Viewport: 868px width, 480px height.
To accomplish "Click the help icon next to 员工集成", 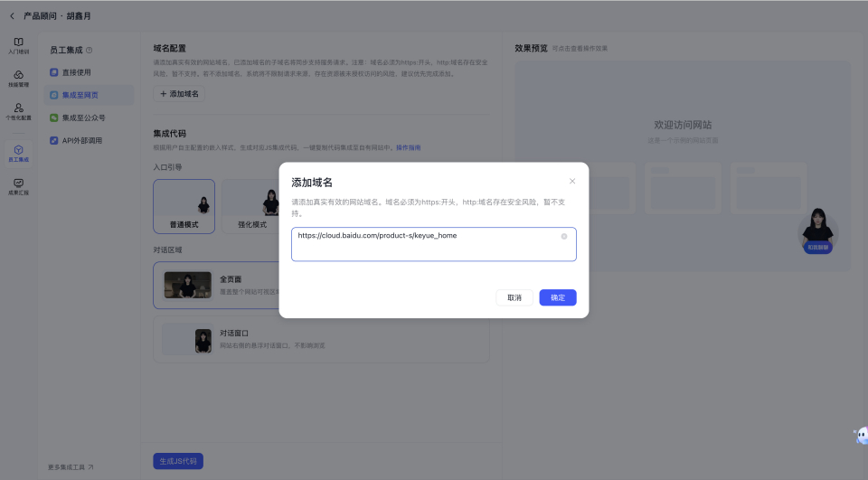I will (x=89, y=51).
